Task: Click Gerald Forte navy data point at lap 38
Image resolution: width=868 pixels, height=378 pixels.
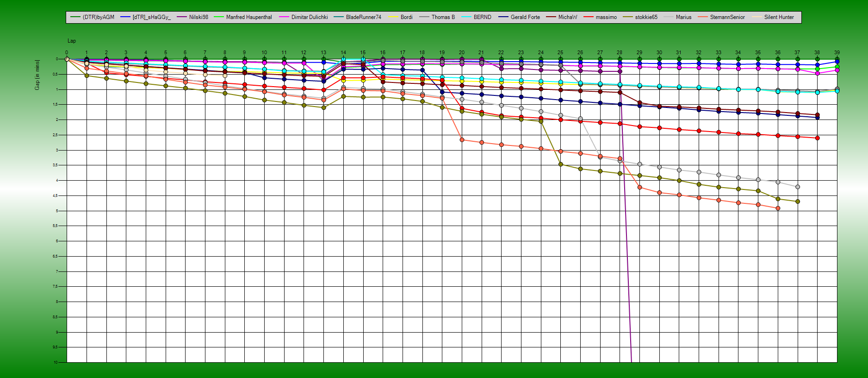Action: click(817, 118)
